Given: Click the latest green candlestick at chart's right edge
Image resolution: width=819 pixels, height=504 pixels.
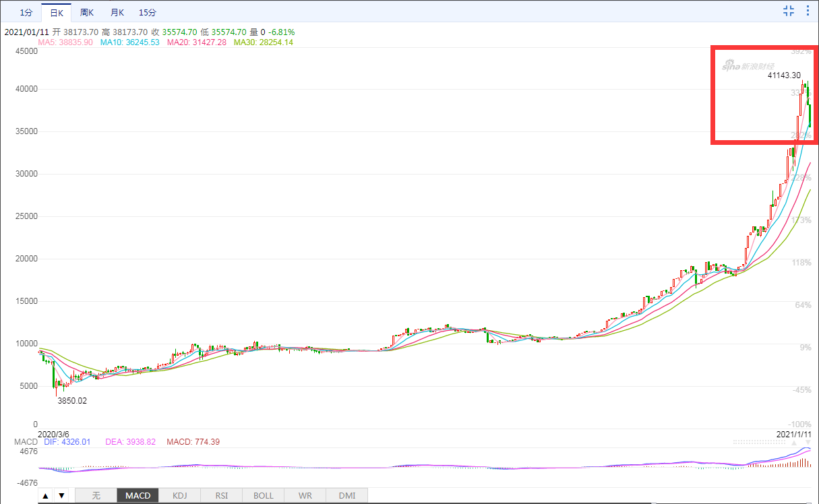Looking at the screenshot, I should 810,115.
